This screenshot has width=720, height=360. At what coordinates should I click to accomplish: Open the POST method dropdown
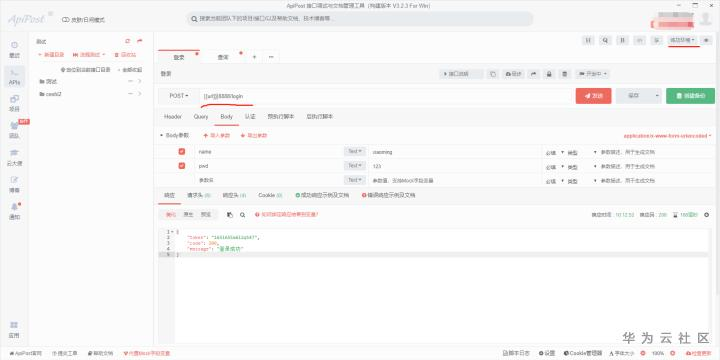(179, 96)
